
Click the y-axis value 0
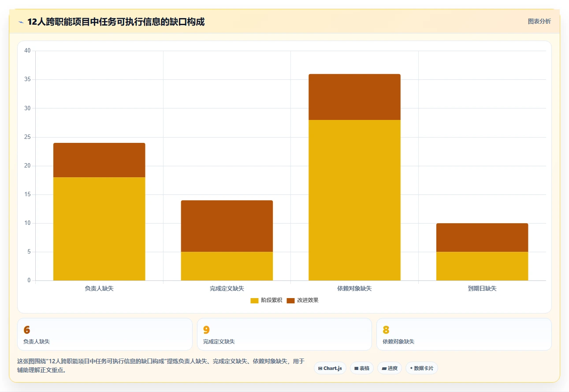coord(29,280)
